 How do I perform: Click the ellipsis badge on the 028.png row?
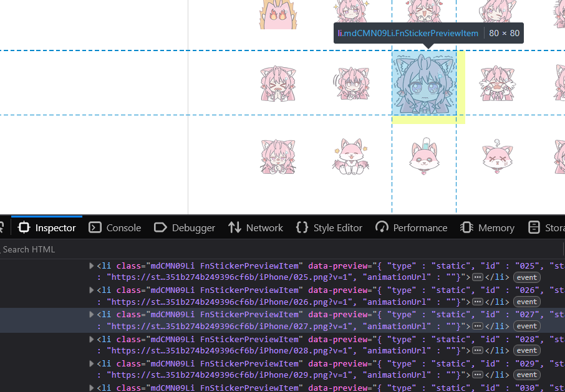tap(478, 351)
